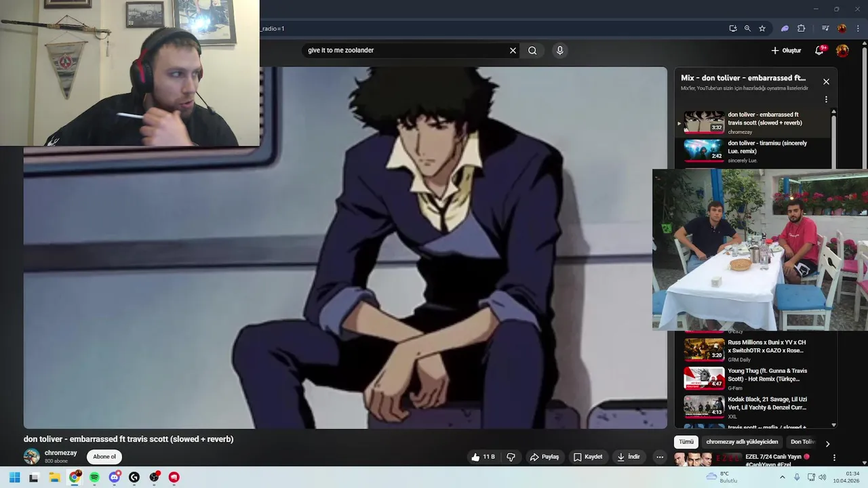868x488 pixels.
Task: Click the playlist scrollbar up arrow
Action: click(x=833, y=112)
